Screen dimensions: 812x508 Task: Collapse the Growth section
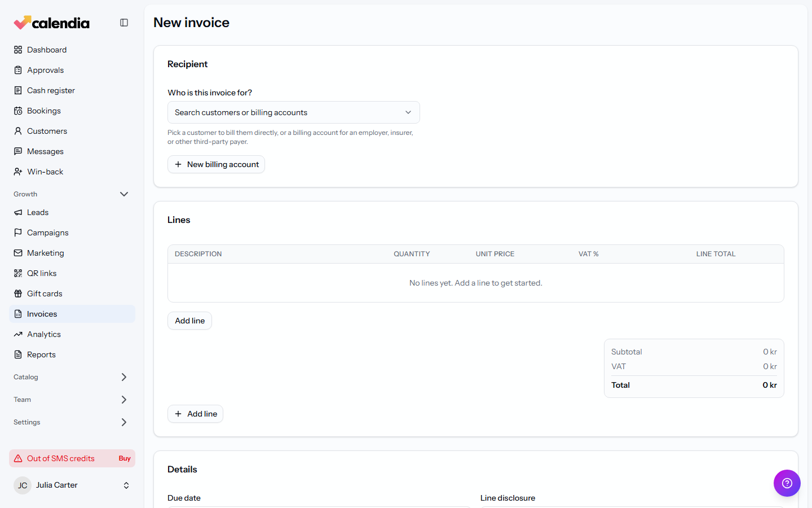tap(124, 194)
